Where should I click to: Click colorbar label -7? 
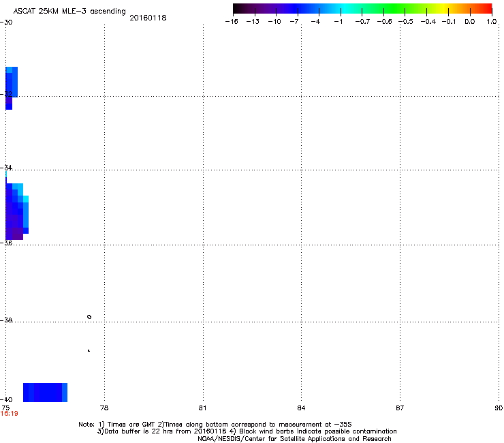(x=294, y=22)
